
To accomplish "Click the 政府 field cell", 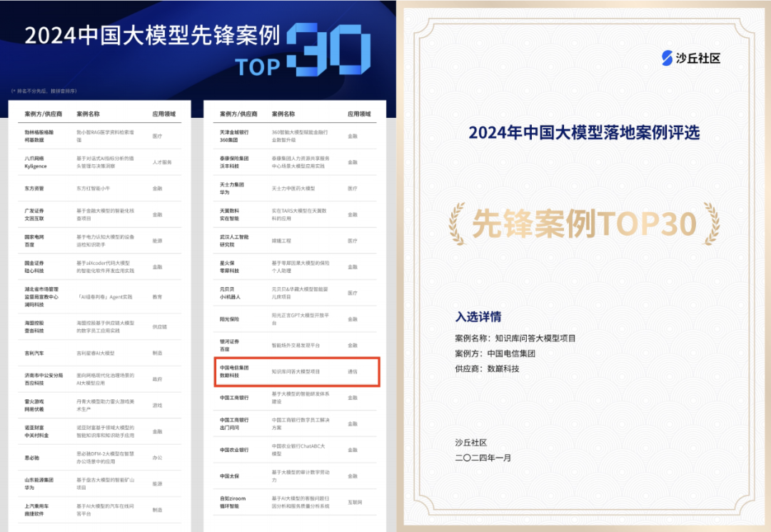I will [x=157, y=379].
